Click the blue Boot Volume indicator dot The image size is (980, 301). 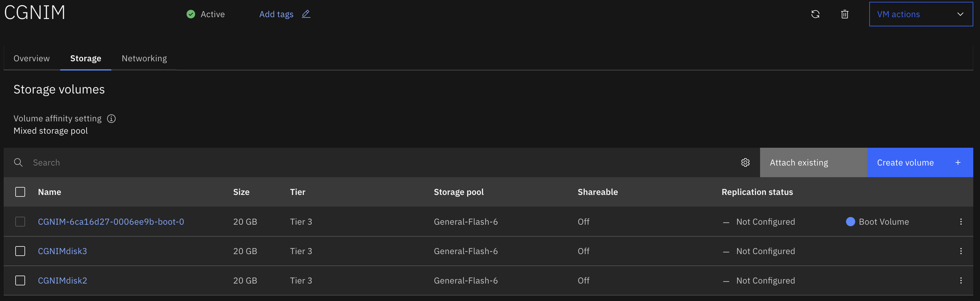pyautogui.click(x=850, y=222)
